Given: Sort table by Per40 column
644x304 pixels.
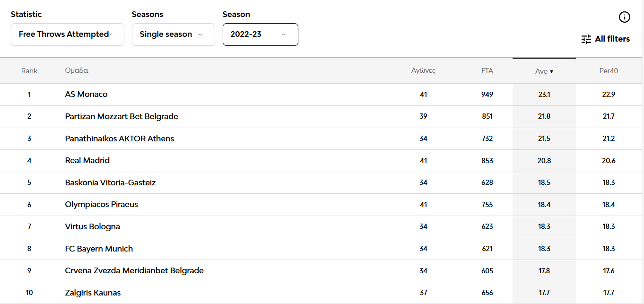Looking at the screenshot, I should click(x=609, y=71).
